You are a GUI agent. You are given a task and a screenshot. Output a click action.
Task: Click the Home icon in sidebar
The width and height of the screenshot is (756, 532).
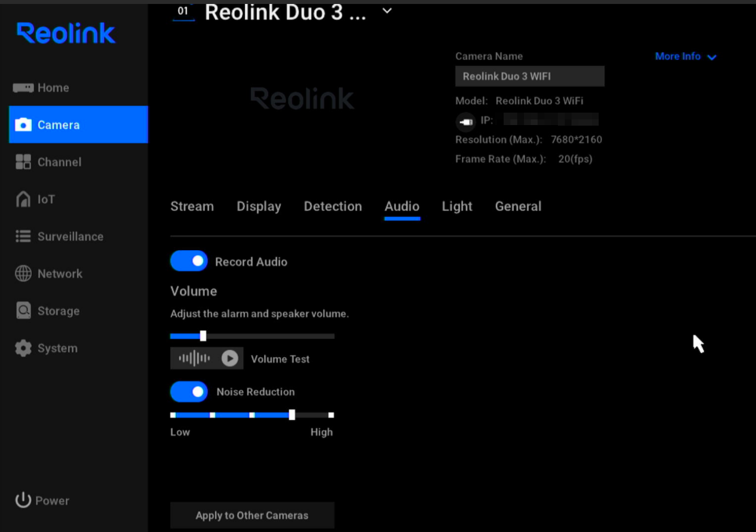coord(23,88)
